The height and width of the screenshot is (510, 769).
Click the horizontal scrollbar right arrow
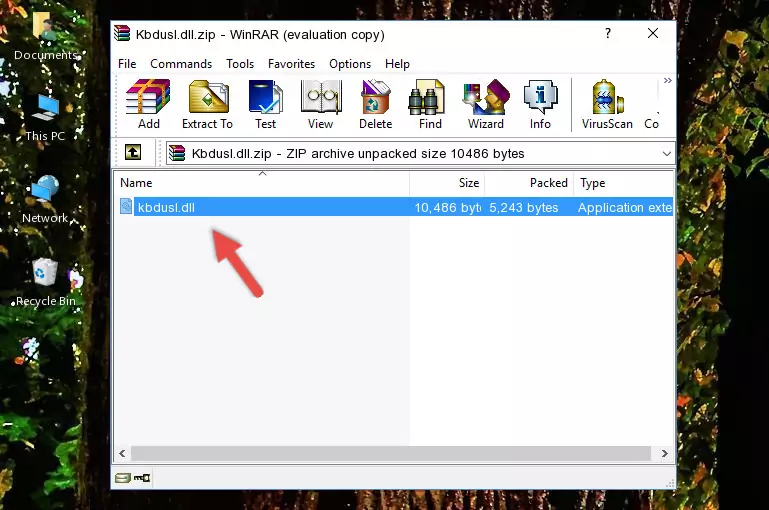pyautogui.click(x=665, y=454)
